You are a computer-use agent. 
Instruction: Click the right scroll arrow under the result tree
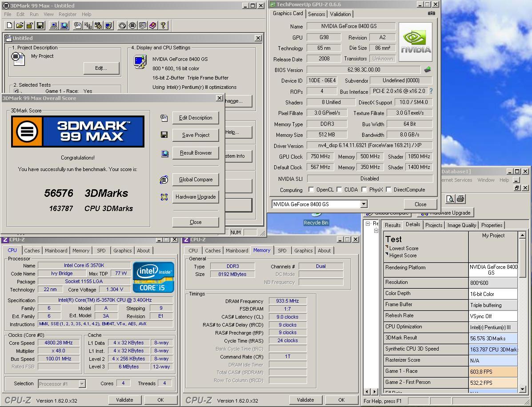coord(375,391)
